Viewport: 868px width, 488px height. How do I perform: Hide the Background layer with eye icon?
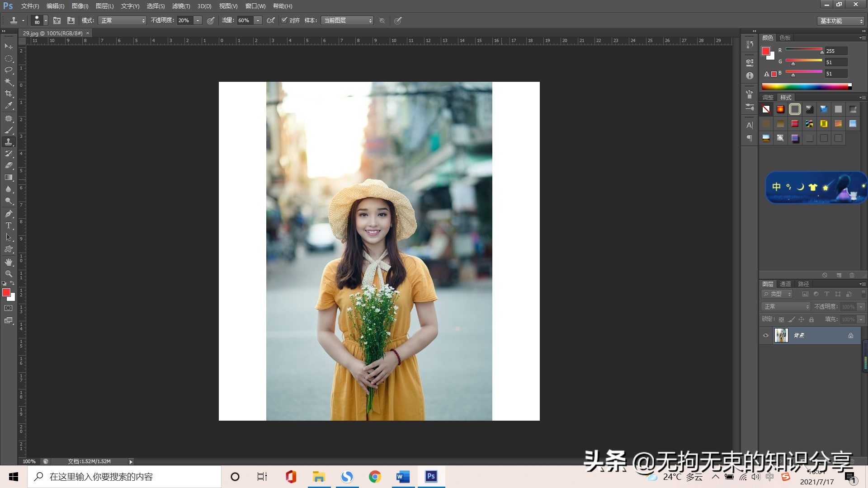click(766, 335)
